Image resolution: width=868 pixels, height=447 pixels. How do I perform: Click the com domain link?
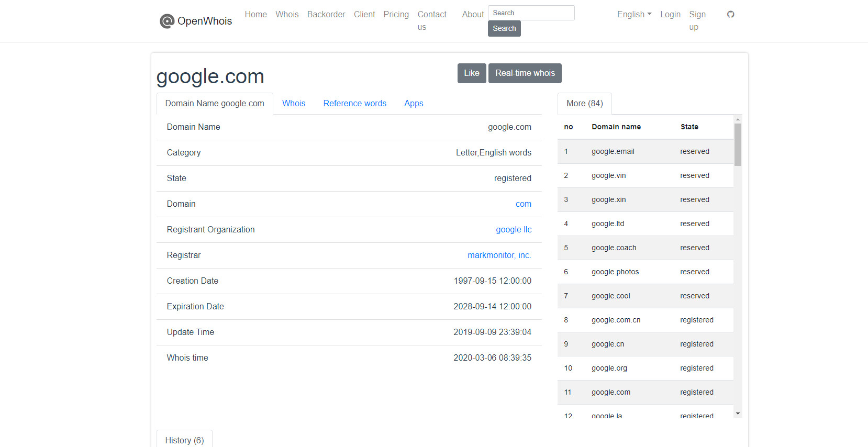(524, 204)
